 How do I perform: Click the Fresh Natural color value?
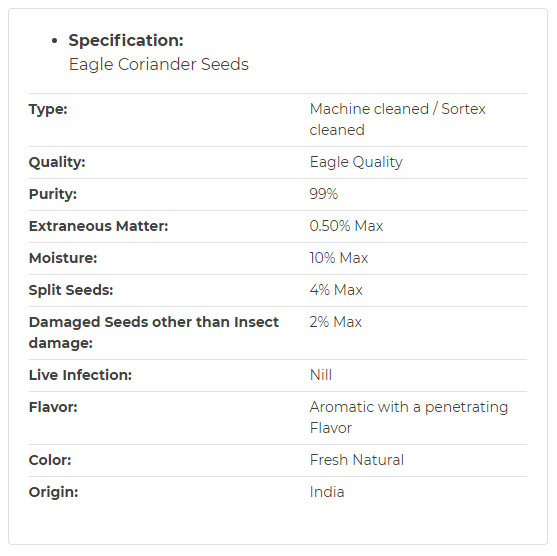click(x=357, y=460)
